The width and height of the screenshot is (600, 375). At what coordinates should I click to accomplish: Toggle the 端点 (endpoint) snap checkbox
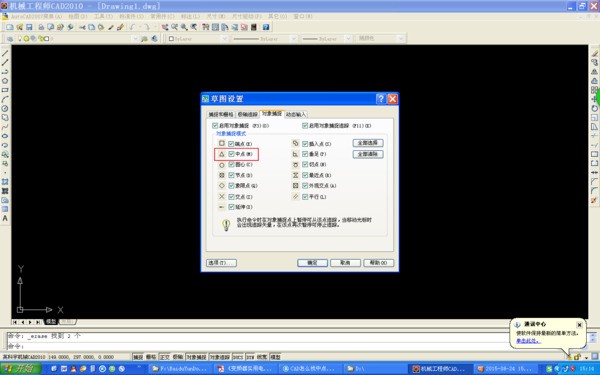point(231,144)
